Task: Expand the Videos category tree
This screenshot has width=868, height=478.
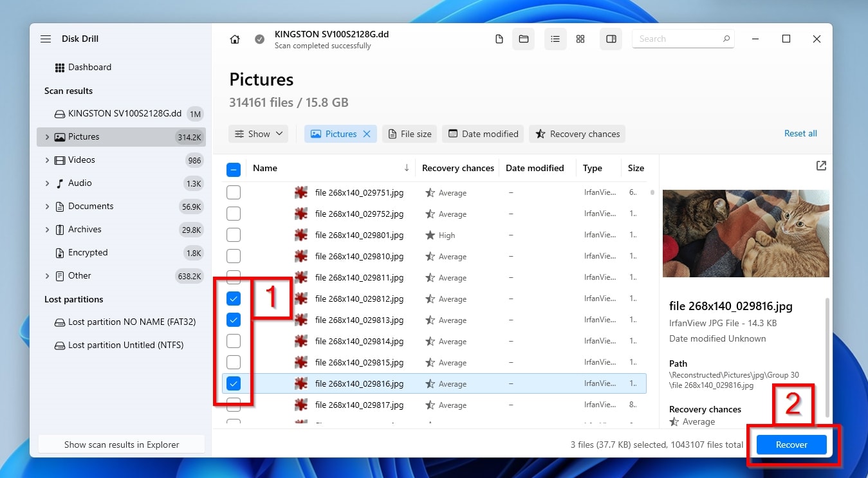Action: (x=47, y=160)
